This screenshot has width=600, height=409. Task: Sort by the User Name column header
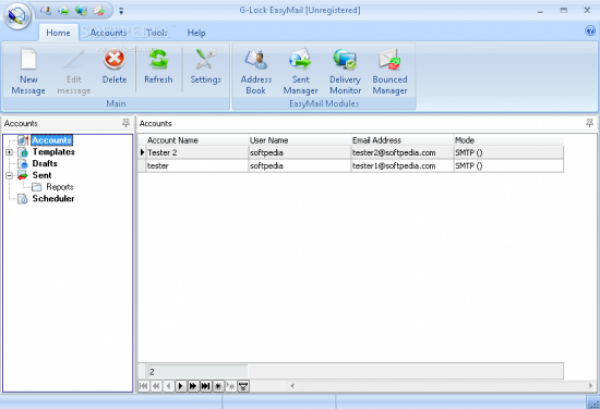[x=299, y=140]
